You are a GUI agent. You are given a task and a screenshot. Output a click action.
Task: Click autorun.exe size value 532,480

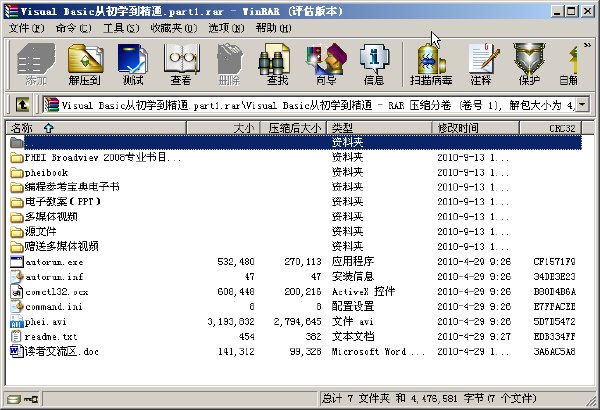(236, 262)
